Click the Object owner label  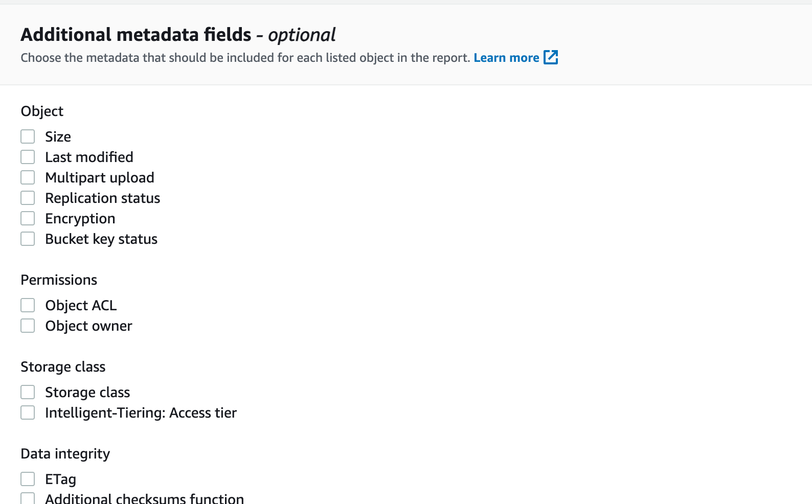(88, 326)
